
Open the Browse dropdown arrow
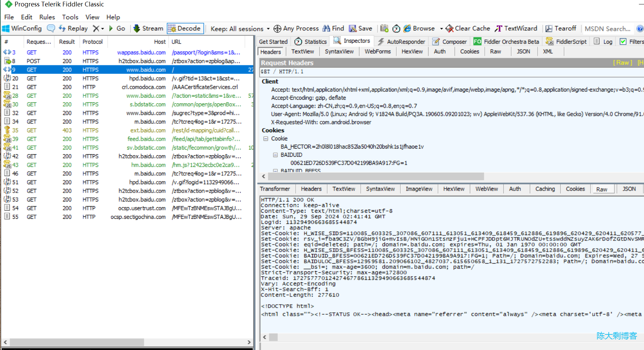(441, 29)
